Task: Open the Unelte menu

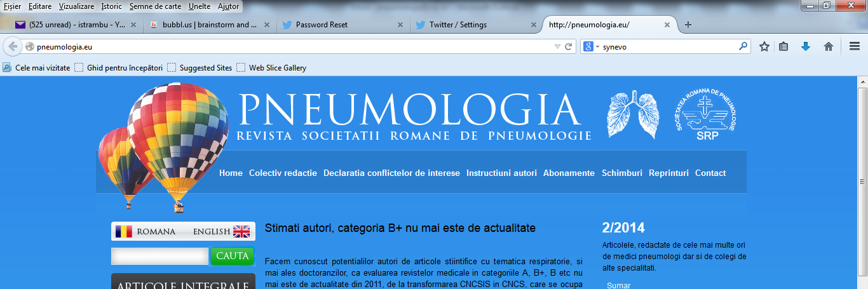Action: click(200, 6)
